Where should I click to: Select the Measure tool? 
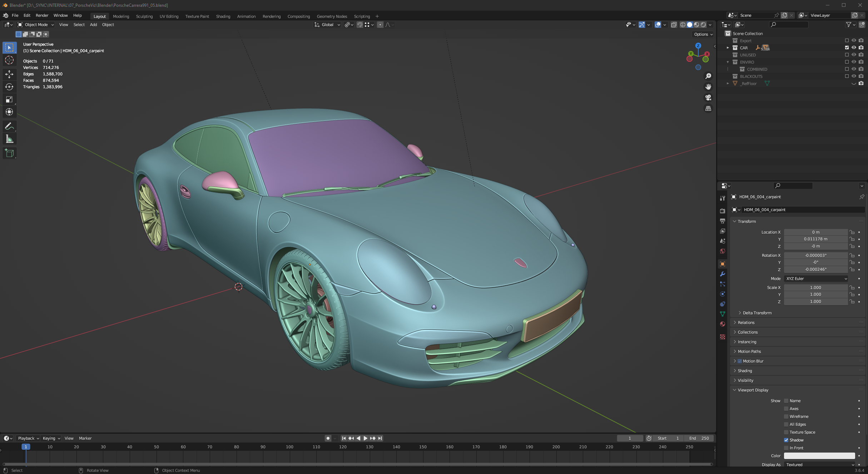click(9, 139)
